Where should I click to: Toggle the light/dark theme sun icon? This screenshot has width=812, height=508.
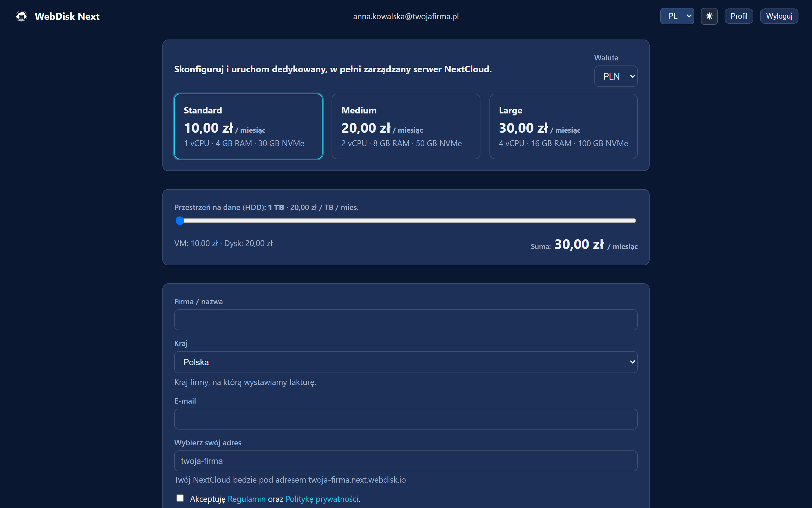(709, 16)
